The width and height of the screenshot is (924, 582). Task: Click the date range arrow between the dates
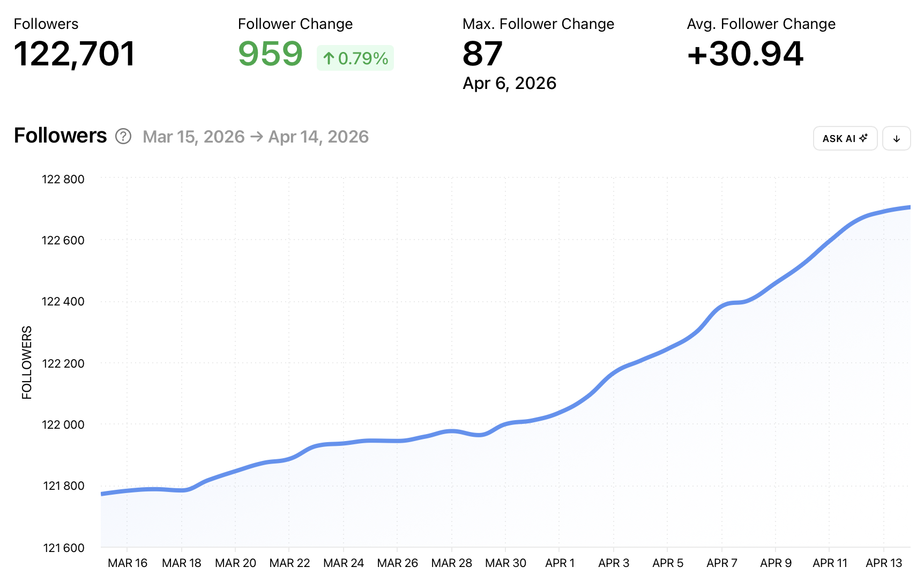257,137
